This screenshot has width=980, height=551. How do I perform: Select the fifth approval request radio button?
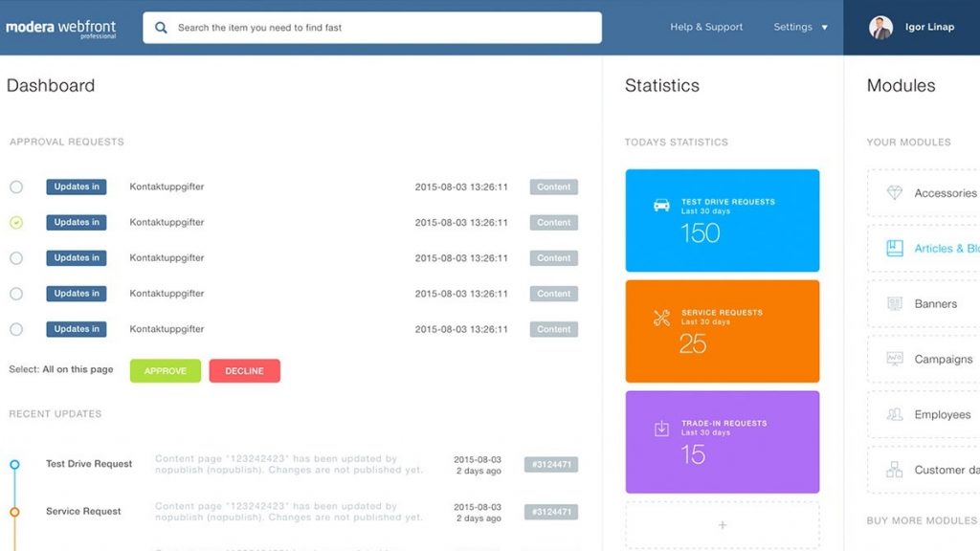click(x=16, y=329)
